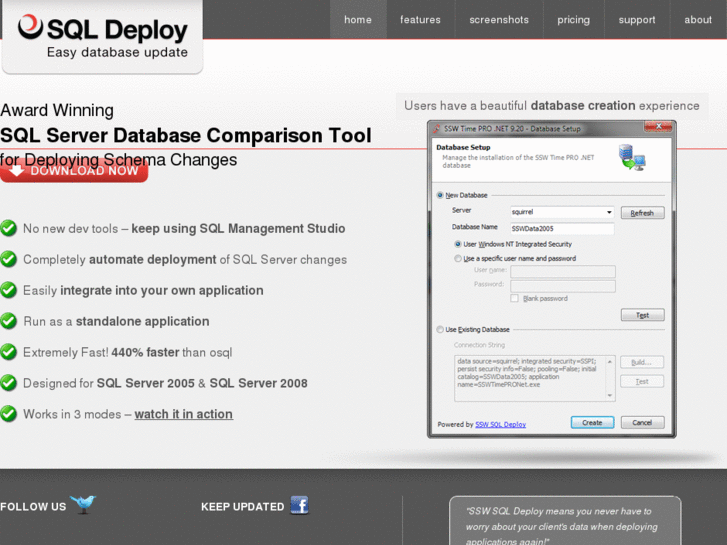Click the Database Name input field
The height and width of the screenshot is (545, 727).
(562, 228)
